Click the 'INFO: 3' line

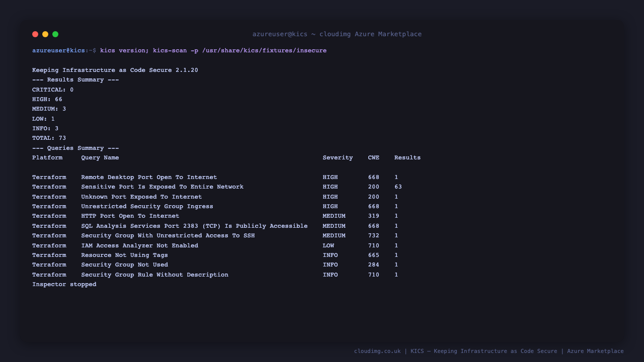pos(45,129)
